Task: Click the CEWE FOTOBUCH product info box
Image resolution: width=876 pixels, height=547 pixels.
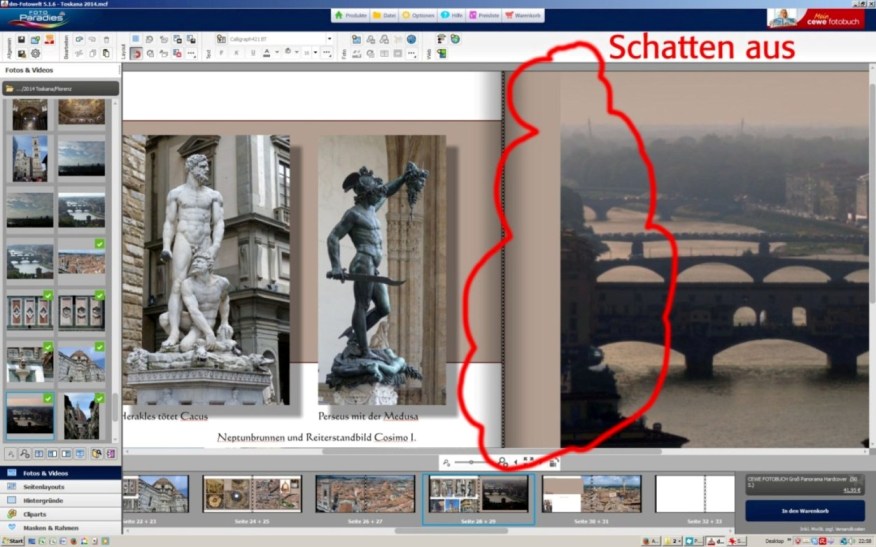Action: pos(805,484)
